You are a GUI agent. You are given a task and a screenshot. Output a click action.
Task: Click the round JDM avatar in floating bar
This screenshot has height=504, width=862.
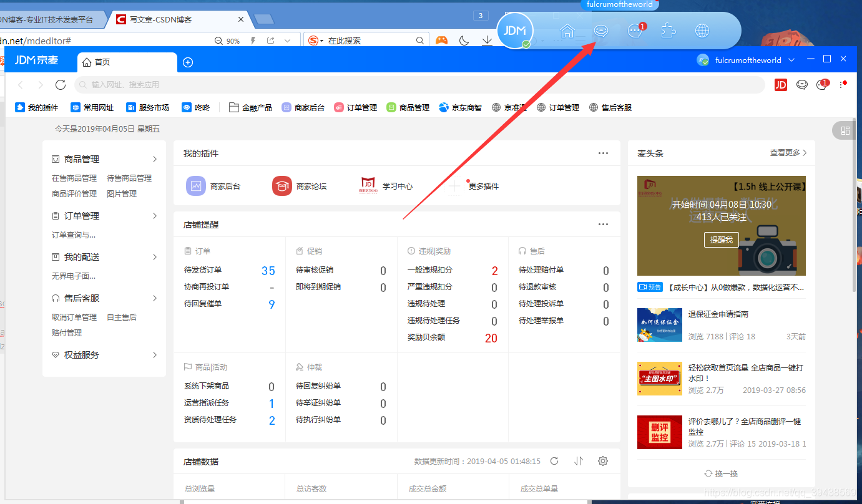(515, 30)
